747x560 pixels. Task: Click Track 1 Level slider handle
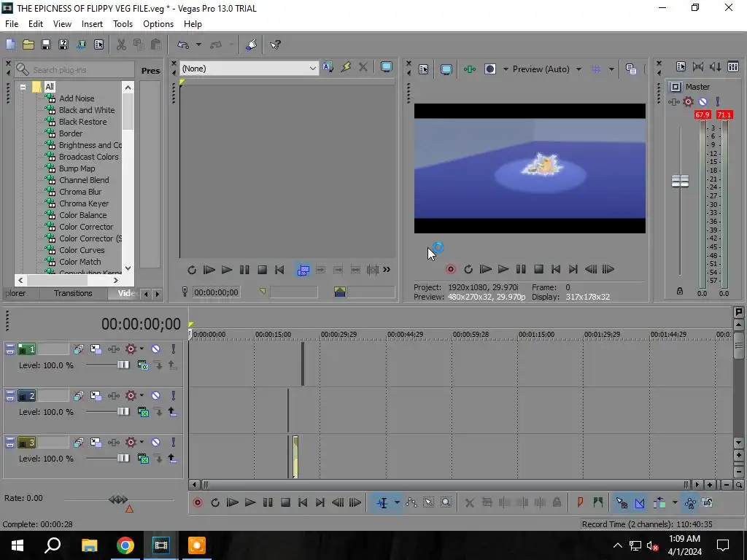tap(123, 365)
